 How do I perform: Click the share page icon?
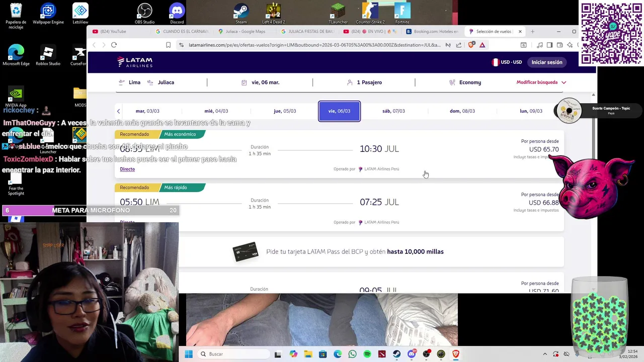[x=459, y=45]
